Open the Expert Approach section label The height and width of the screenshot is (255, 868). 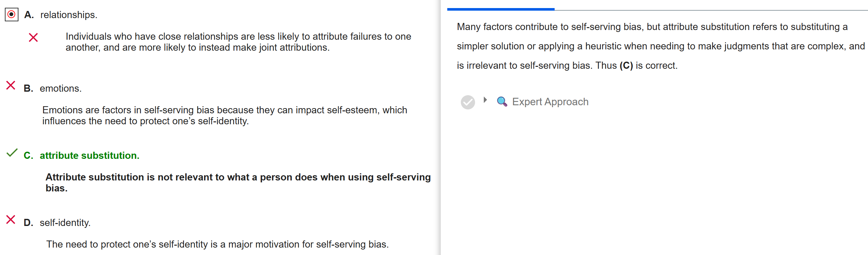[x=550, y=102]
